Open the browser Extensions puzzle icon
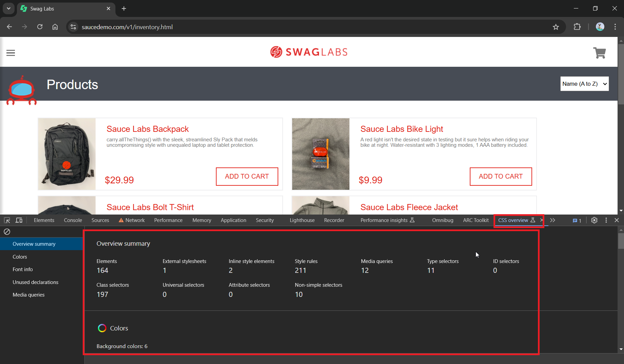Image resolution: width=624 pixels, height=364 pixels. 577,27
